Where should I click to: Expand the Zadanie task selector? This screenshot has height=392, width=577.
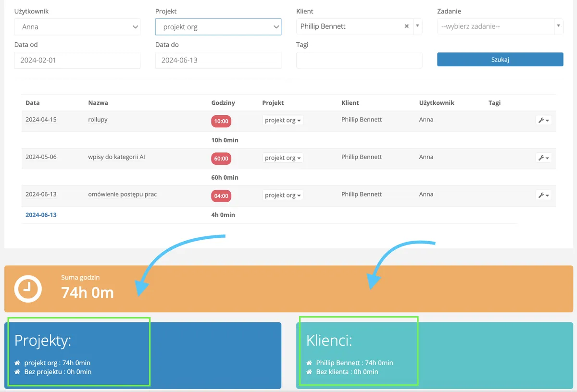(x=500, y=26)
